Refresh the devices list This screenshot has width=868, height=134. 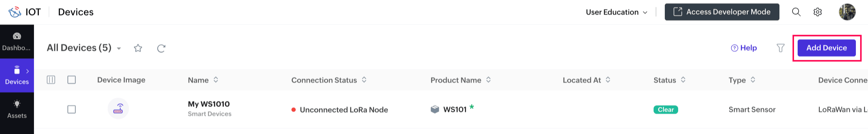pyautogui.click(x=161, y=48)
